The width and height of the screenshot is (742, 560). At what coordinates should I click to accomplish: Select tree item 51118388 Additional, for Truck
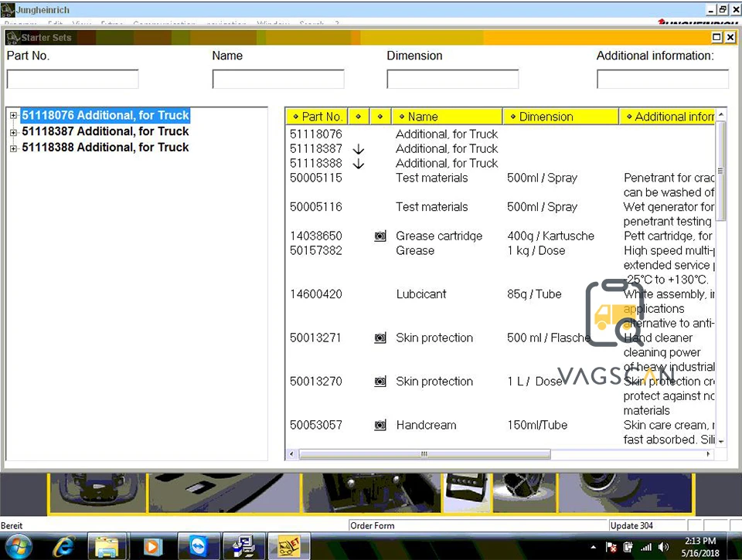pos(105,148)
